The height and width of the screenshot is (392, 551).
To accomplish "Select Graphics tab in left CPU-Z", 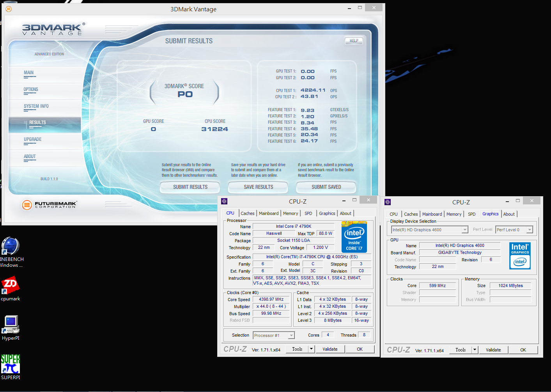I will [327, 213].
